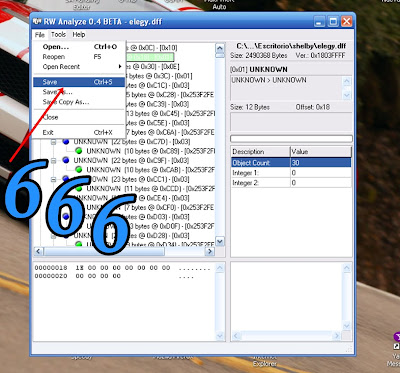The width and height of the screenshot is (400, 373).
Task: Collapse the UNKNOWN 22 bytes @ 0xC7D tree node
Action: [x=53, y=142]
